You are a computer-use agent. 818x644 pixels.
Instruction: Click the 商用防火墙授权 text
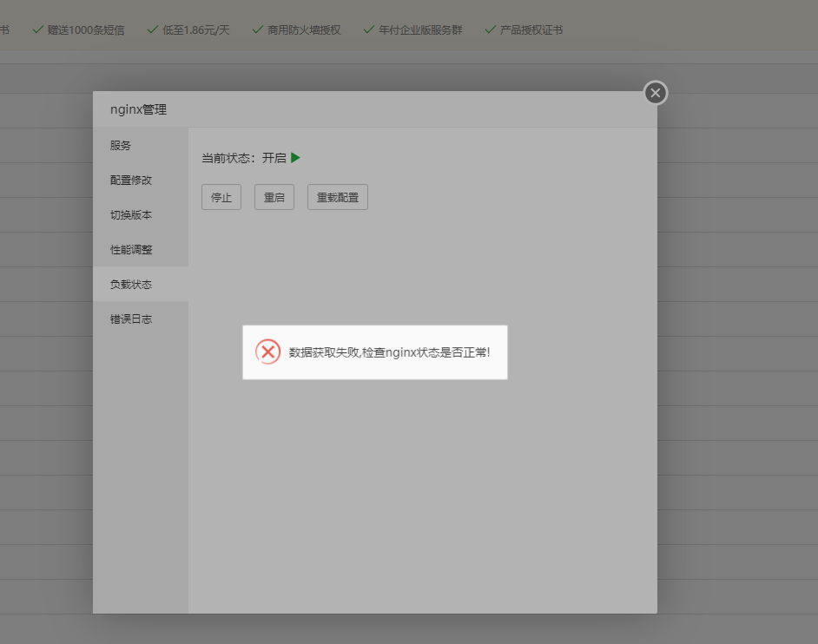tap(304, 30)
